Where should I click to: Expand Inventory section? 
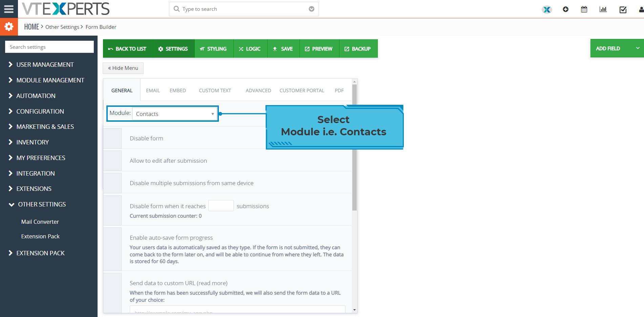pyautogui.click(x=29, y=142)
